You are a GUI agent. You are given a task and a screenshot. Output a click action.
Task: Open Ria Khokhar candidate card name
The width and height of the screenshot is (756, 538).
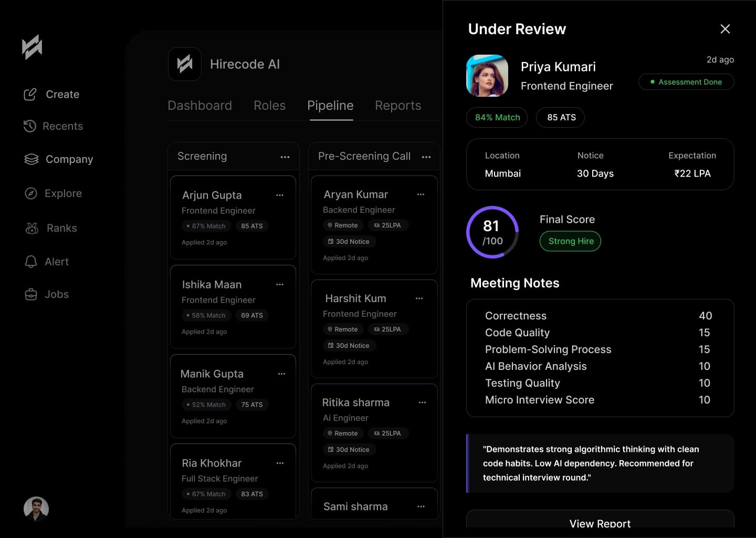click(x=212, y=463)
